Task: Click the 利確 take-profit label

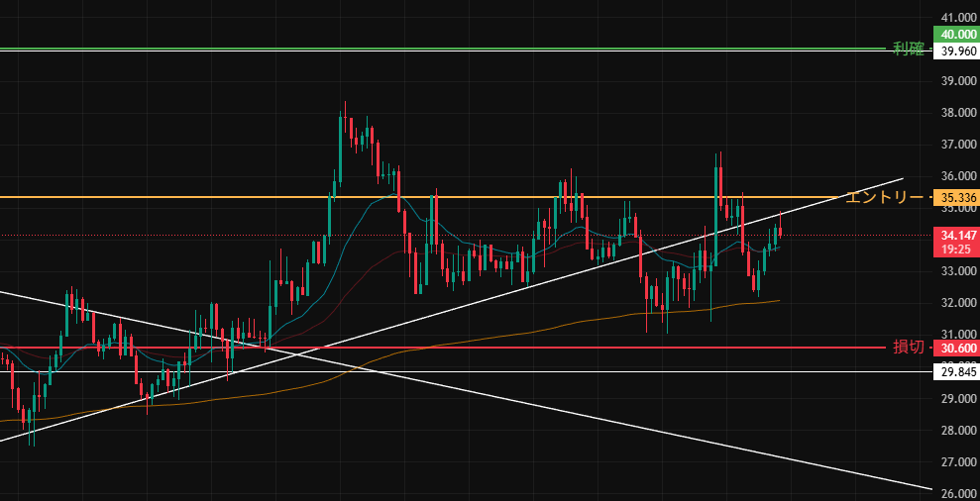Action: coord(908,50)
